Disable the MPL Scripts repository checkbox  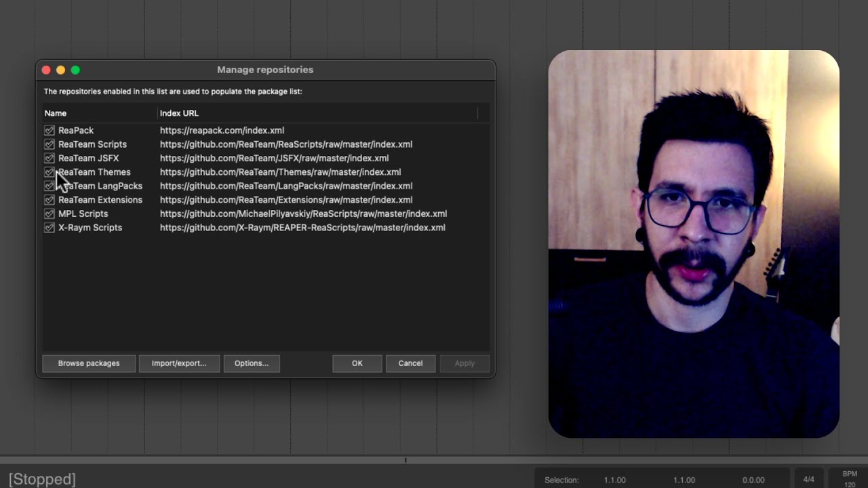[x=50, y=213]
